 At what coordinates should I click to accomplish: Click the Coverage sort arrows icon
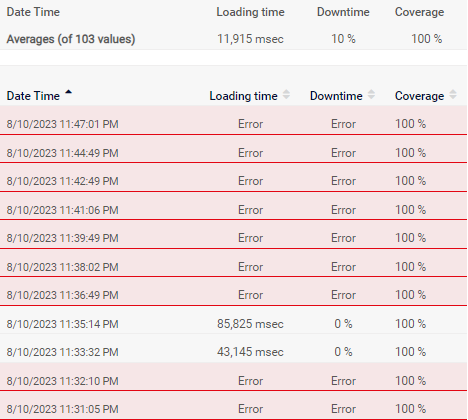[453, 94]
